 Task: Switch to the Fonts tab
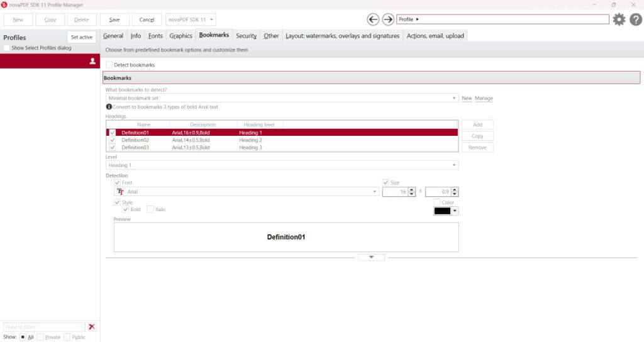click(155, 36)
